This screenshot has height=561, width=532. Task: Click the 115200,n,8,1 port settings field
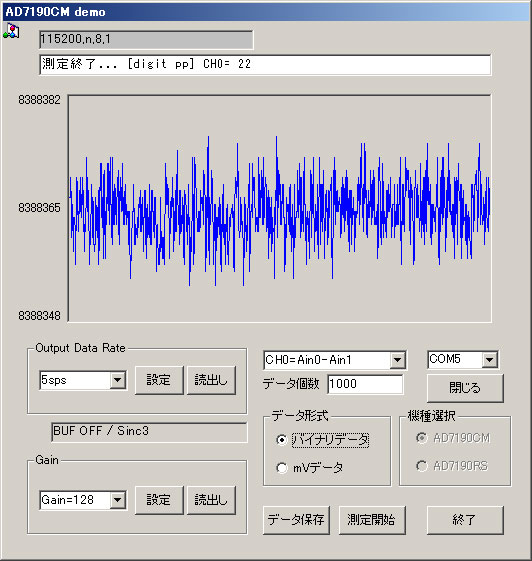(146, 39)
